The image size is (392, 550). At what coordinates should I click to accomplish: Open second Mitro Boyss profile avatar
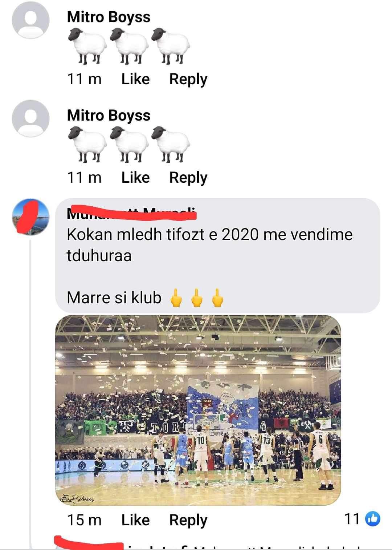[x=30, y=118]
